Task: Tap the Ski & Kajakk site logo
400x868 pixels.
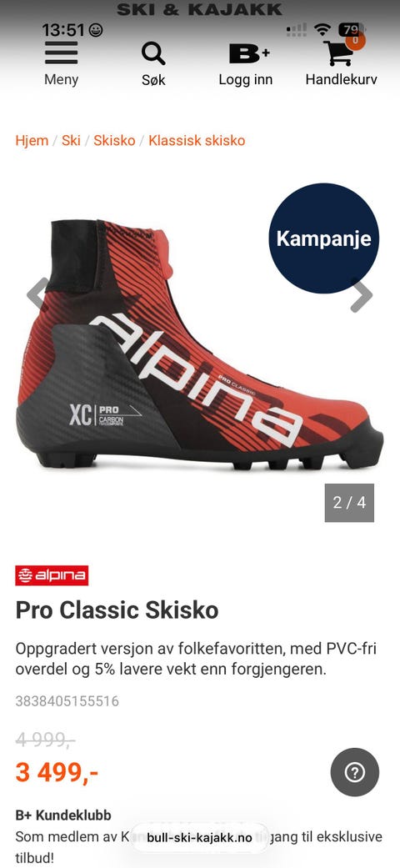Action: tap(200, 9)
